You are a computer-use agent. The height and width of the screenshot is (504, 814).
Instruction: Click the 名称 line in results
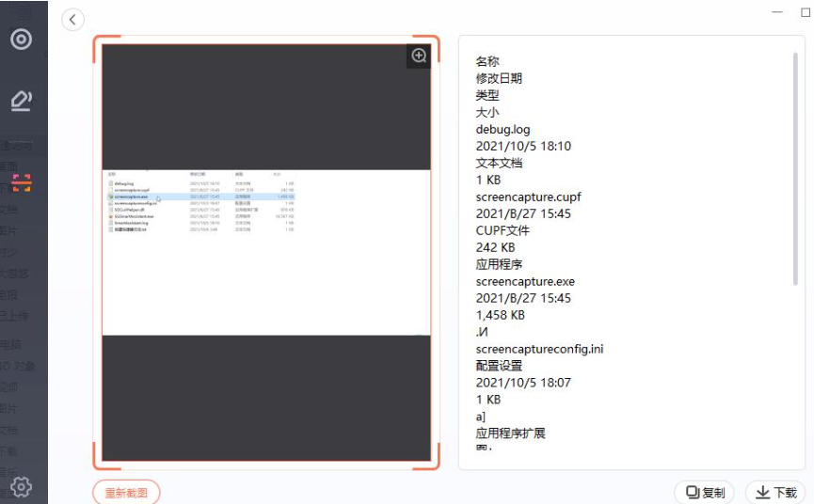tap(487, 61)
